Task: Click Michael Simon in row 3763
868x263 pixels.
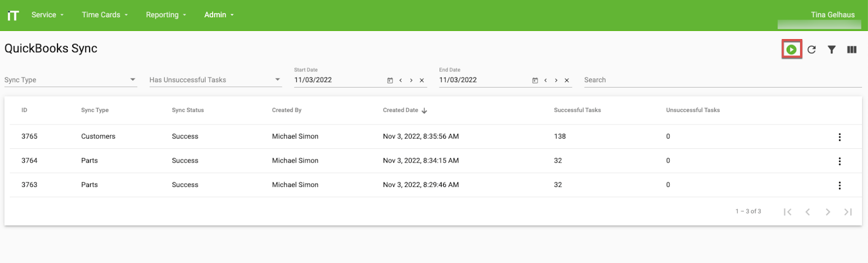Action: (x=295, y=185)
